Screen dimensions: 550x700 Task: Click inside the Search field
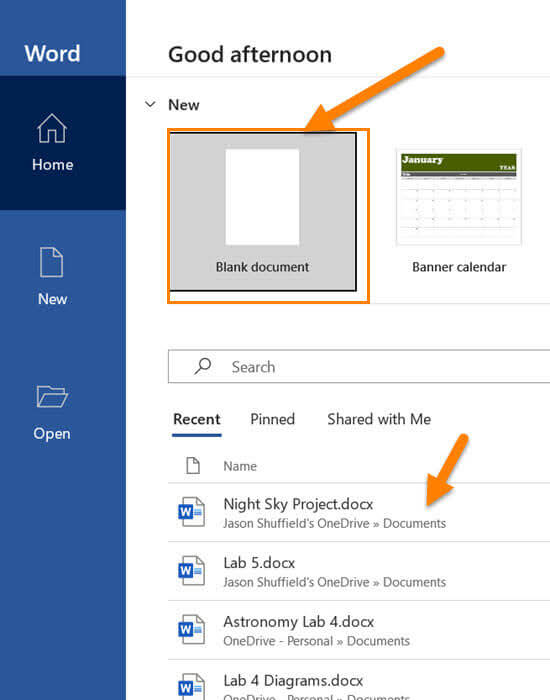click(x=359, y=367)
